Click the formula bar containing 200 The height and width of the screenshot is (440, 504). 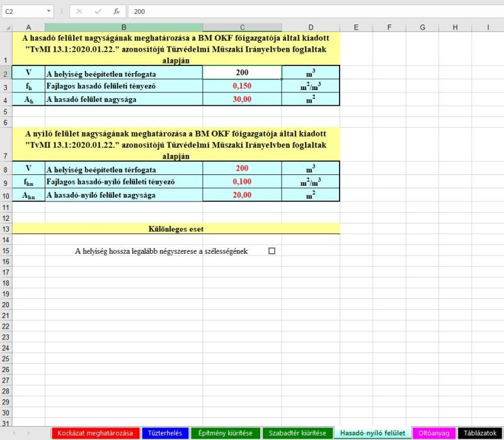(316, 11)
